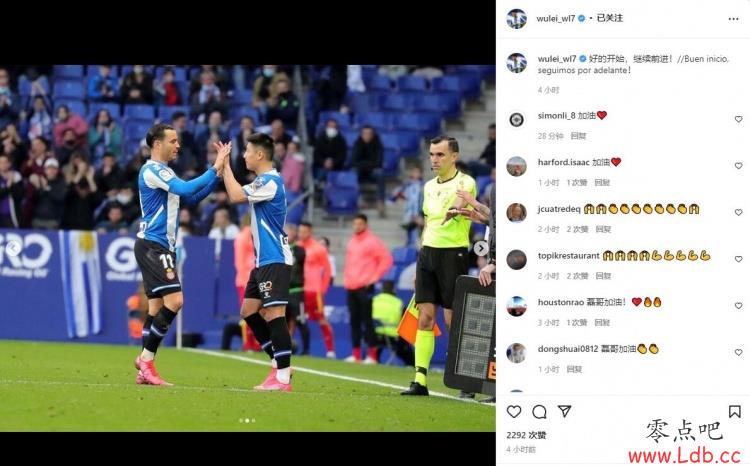Like jcuatredeq's comment heart

739,212
